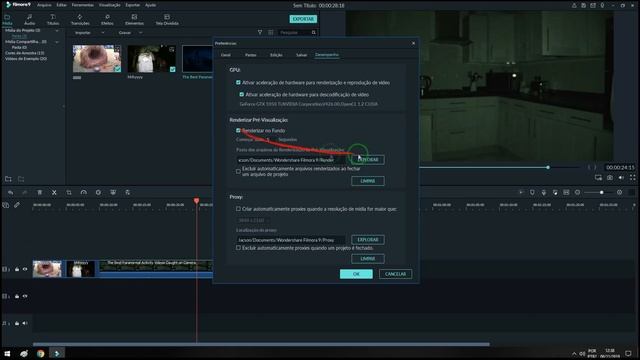Open the Windows Start menu

coord(7,353)
